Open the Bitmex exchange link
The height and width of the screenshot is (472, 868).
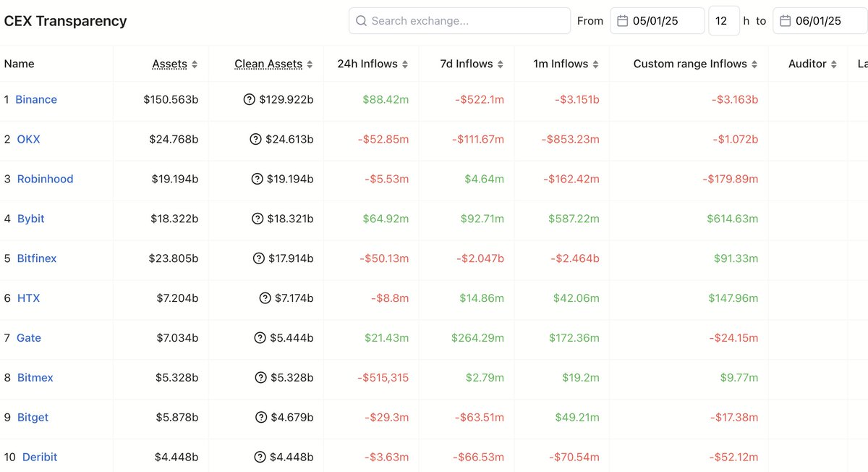[35, 378]
